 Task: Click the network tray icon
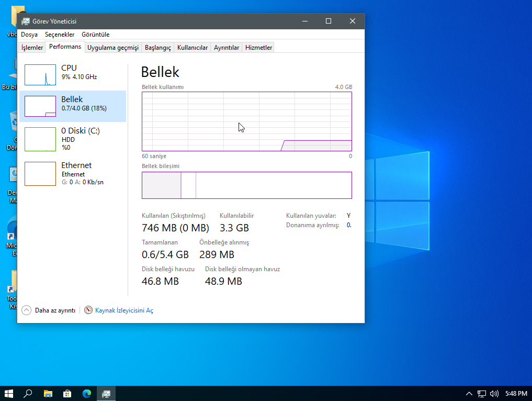pos(481,394)
